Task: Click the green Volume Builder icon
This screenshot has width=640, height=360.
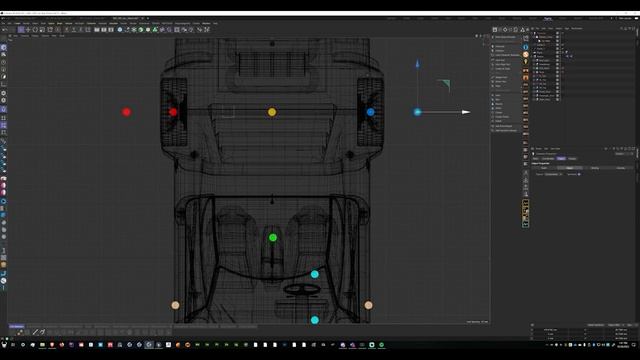Action: point(155,30)
